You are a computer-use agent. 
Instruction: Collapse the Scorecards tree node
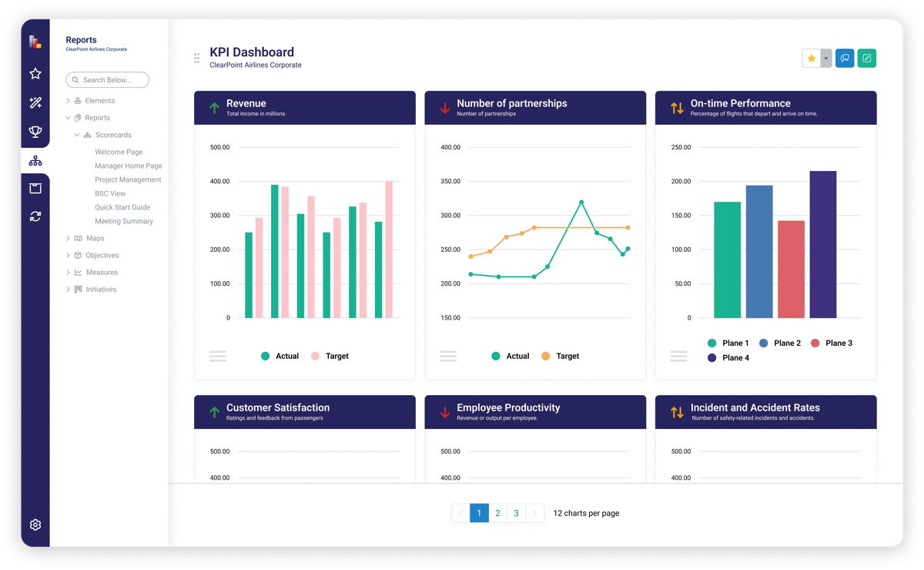coord(77,135)
